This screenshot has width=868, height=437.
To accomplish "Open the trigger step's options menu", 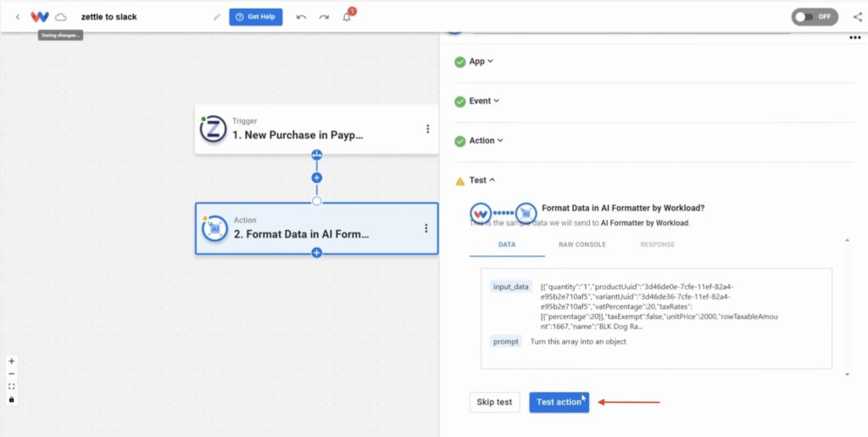I will click(x=427, y=129).
